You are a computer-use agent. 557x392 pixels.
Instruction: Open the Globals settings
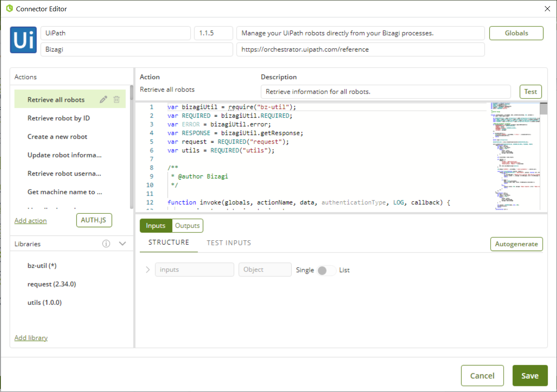pos(516,33)
